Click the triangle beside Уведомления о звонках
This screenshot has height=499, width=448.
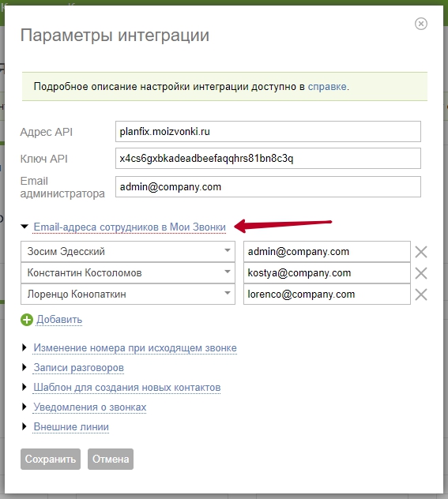tap(24, 407)
